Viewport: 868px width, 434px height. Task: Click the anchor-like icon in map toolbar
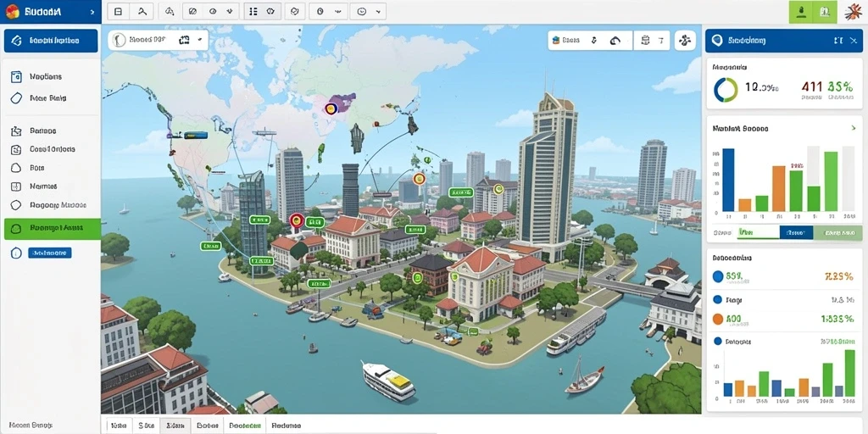click(594, 40)
